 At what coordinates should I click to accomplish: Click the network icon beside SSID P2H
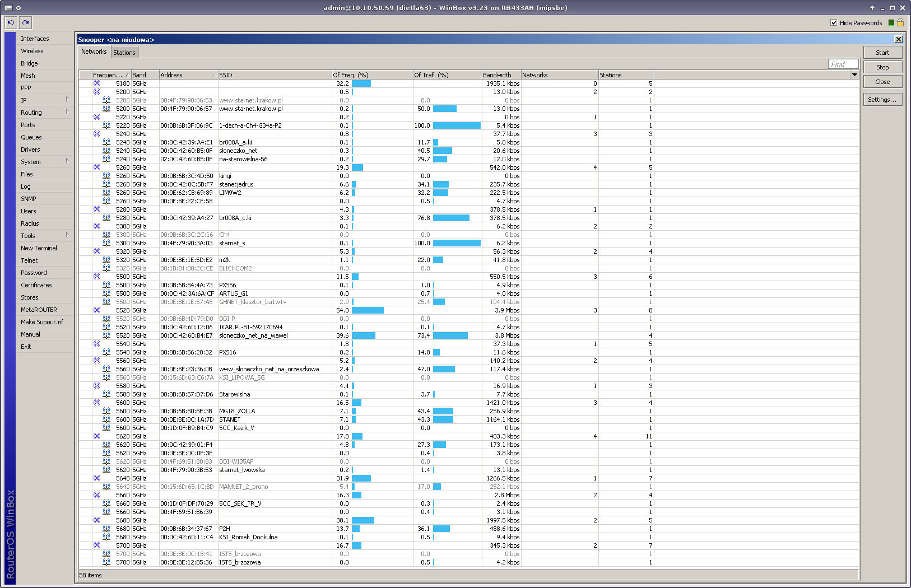click(x=106, y=529)
